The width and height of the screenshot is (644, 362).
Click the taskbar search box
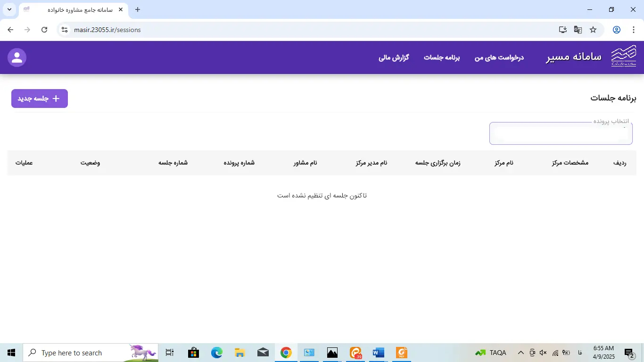91,353
